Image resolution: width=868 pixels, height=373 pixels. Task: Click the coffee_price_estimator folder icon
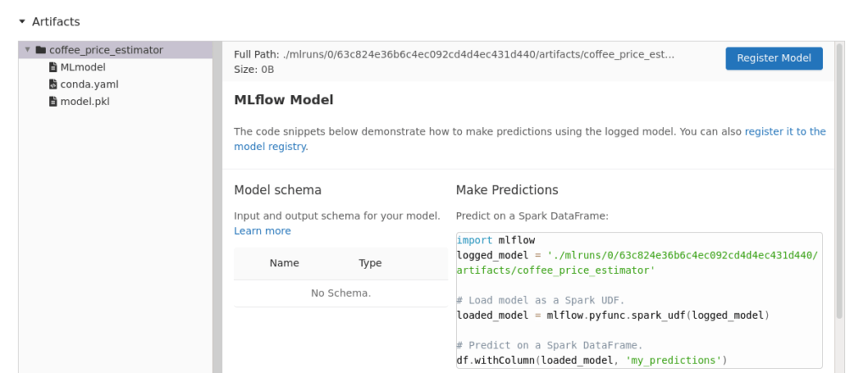(x=40, y=50)
